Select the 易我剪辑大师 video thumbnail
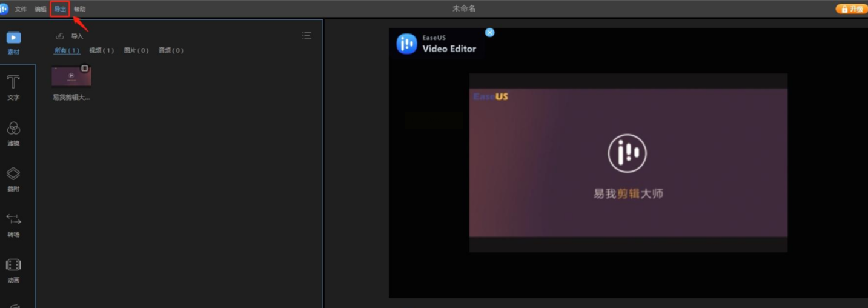 tap(71, 77)
